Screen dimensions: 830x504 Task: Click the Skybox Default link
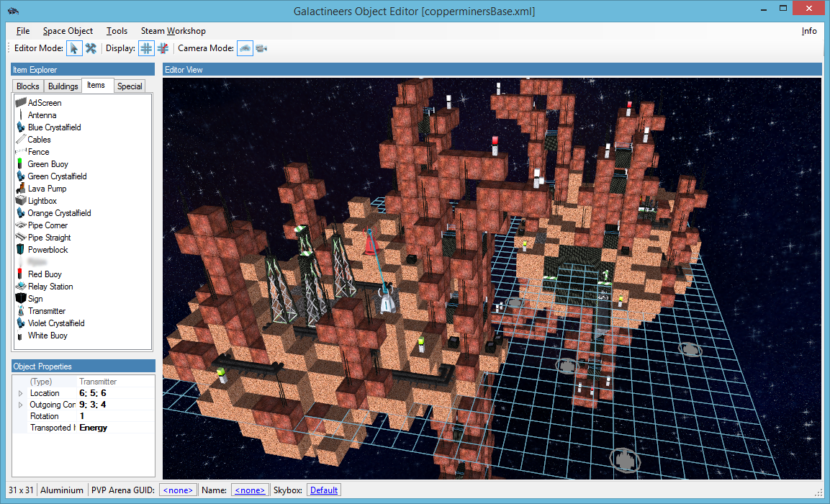pos(324,490)
